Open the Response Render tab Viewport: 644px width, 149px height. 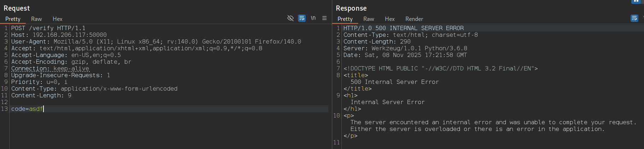414,19
